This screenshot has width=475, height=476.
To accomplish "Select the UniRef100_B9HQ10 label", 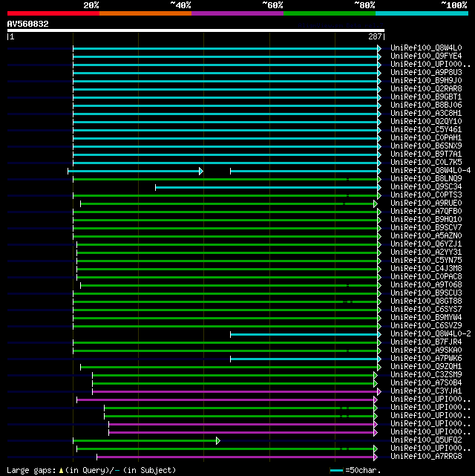I will [x=426, y=220].
